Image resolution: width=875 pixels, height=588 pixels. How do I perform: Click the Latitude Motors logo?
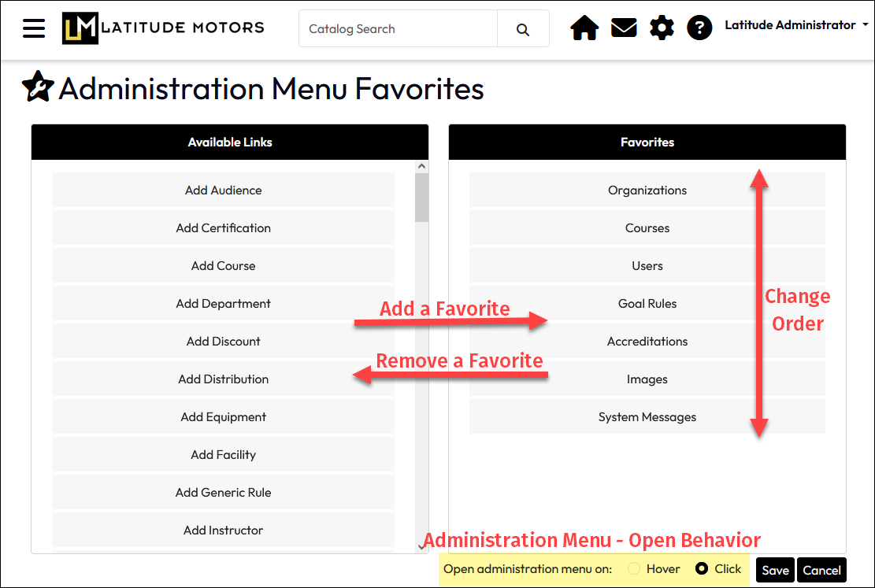163,28
